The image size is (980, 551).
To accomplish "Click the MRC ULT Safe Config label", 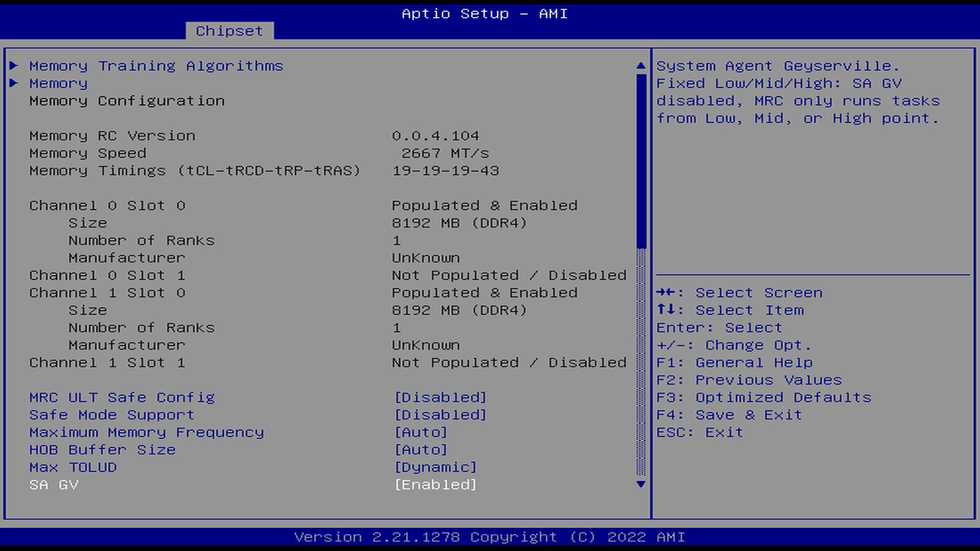I will point(121,397).
